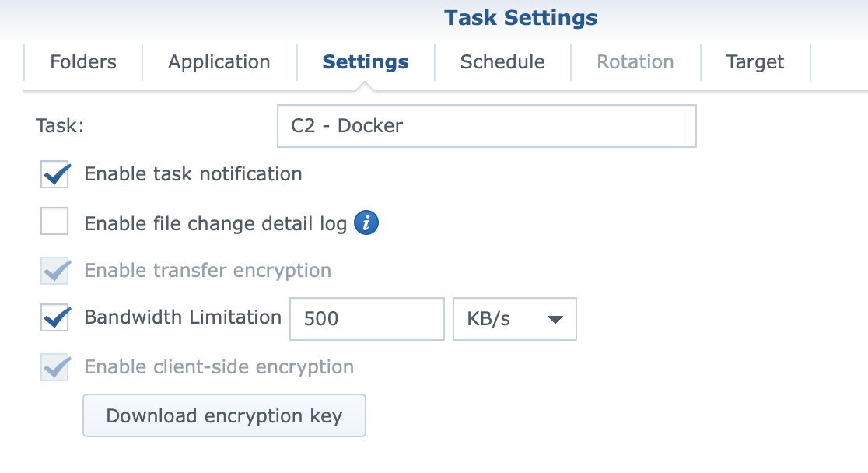Screen dimensions: 868x473
Task: Click the dropdown arrow beside KB/s
Action: pos(555,320)
